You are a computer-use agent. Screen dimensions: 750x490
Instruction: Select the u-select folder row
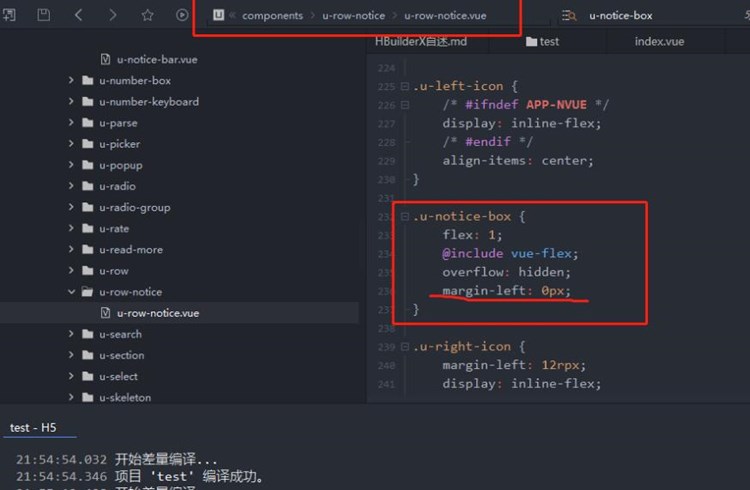tap(119, 376)
